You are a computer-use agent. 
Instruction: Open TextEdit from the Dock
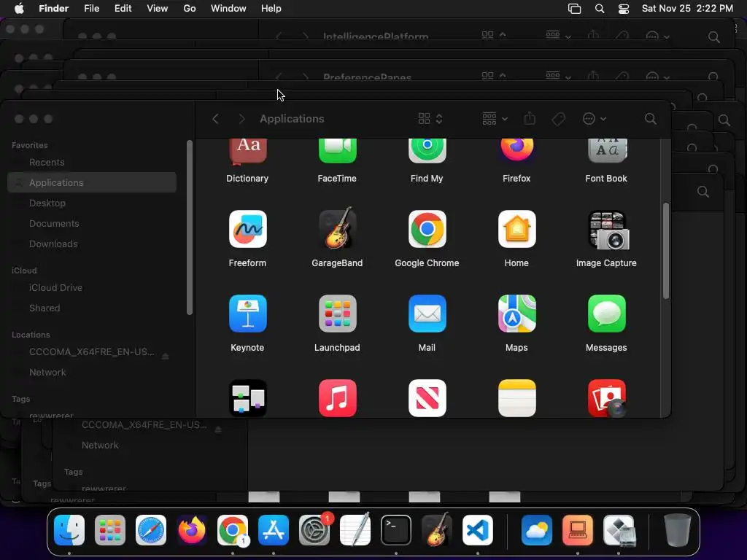pyautogui.click(x=355, y=529)
